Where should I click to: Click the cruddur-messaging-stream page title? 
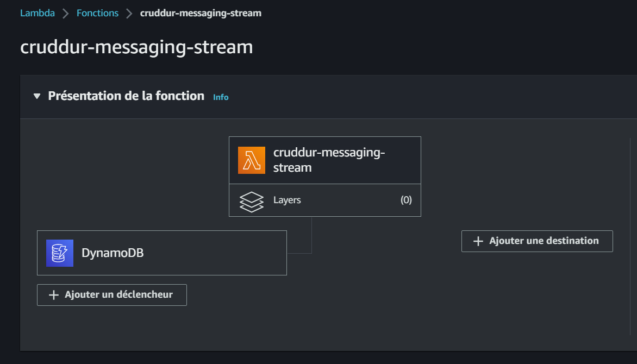coord(136,47)
